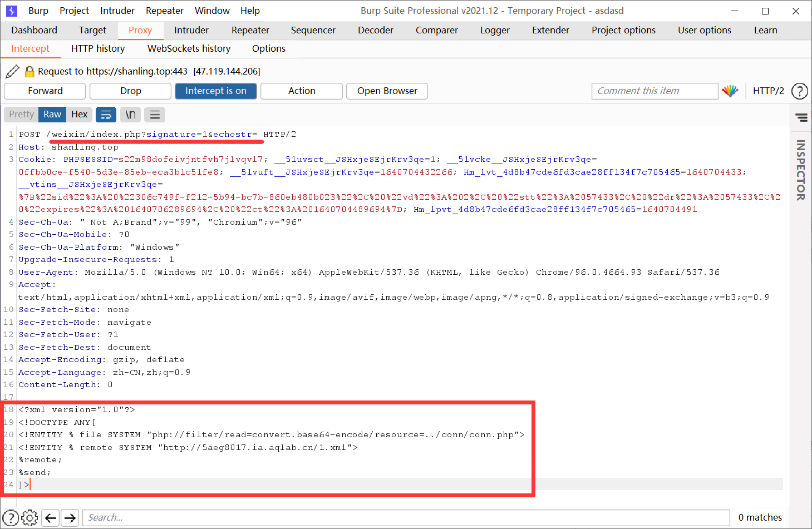This screenshot has width=812, height=529.
Task: Open the Comparer tab
Action: (x=437, y=30)
